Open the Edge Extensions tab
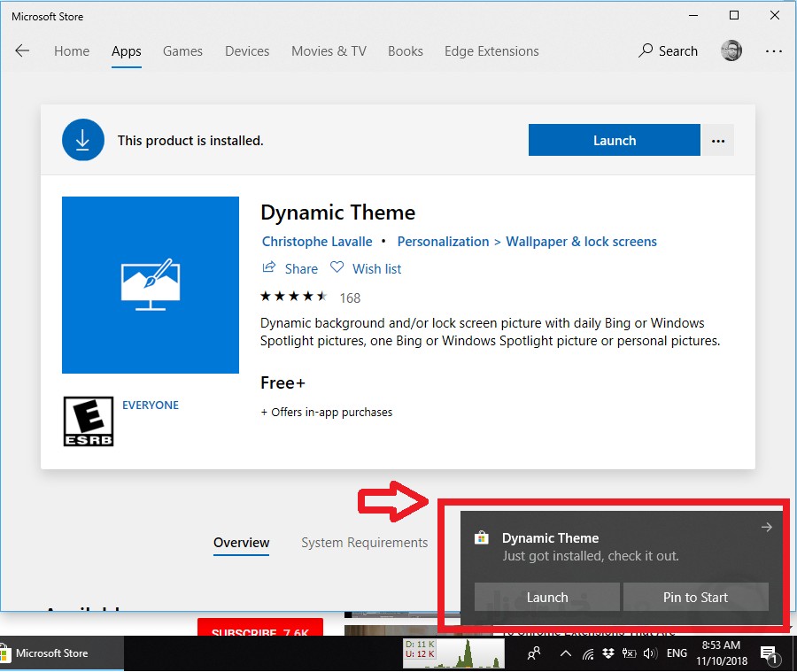This screenshot has height=672, width=797. (x=491, y=51)
